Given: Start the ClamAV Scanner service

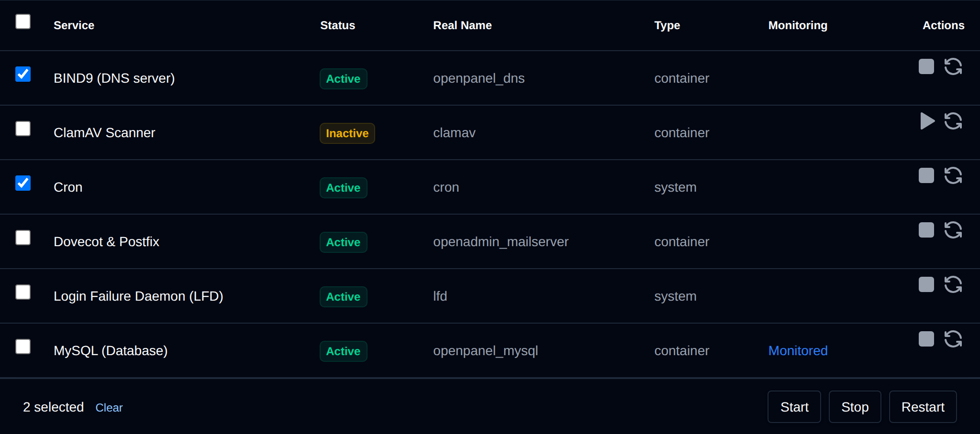Looking at the screenshot, I should (x=927, y=121).
